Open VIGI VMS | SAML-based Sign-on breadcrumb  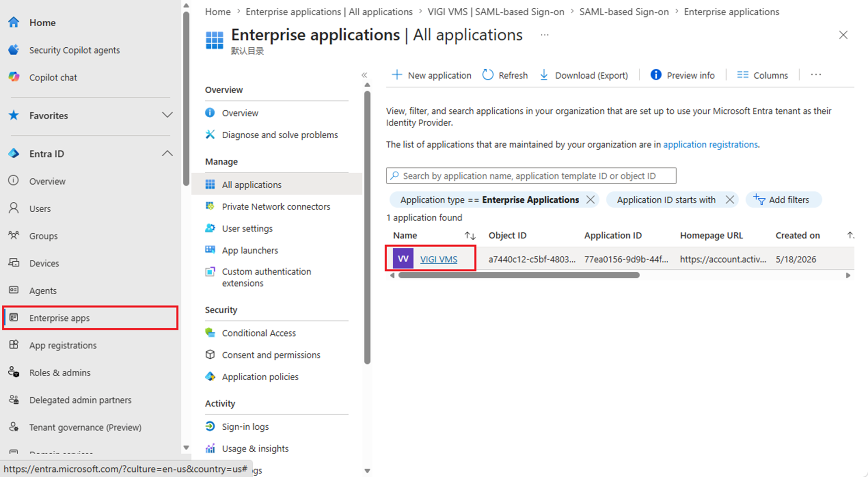pos(496,12)
